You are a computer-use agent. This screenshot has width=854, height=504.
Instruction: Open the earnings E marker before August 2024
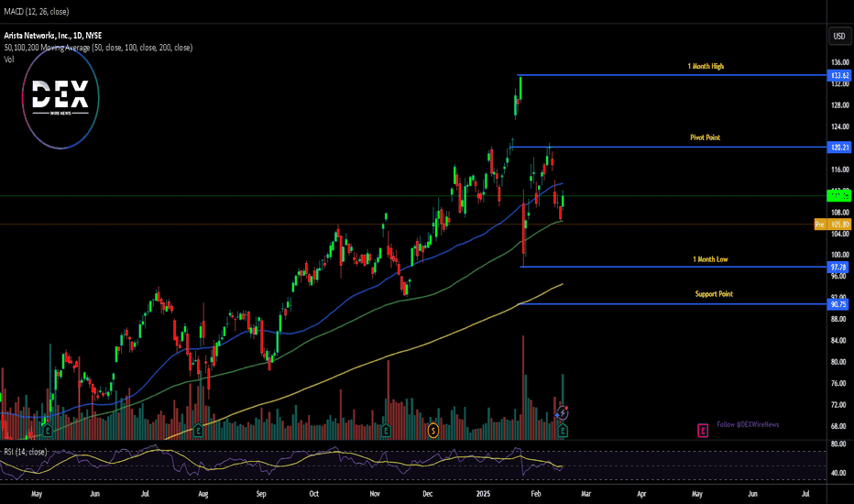click(198, 431)
